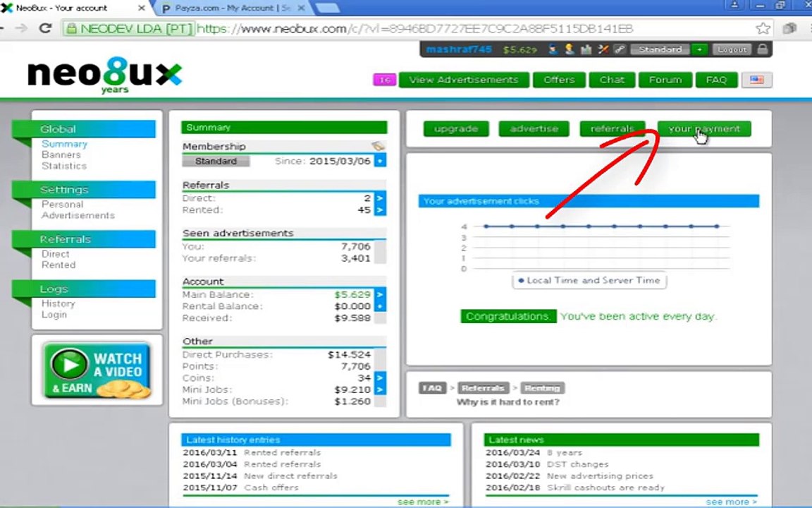Screen dimensions: 812x508
Task: Click see more under Latest history entries
Action: (423, 502)
